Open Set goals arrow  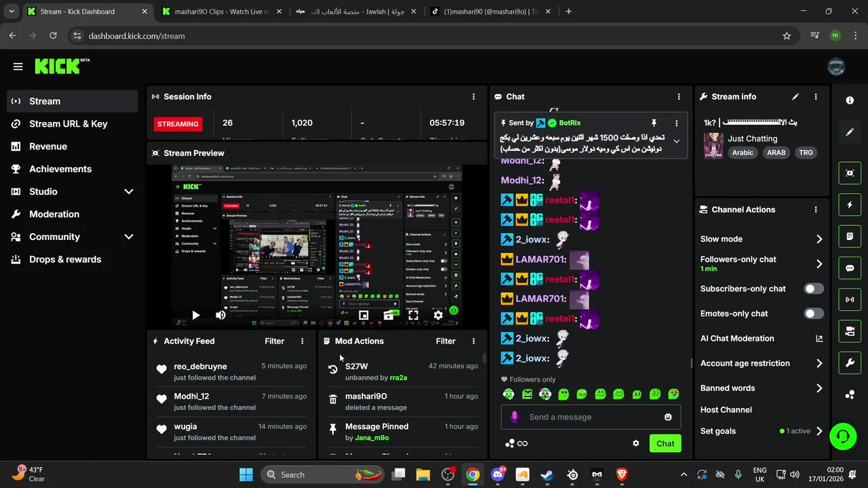(819, 431)
